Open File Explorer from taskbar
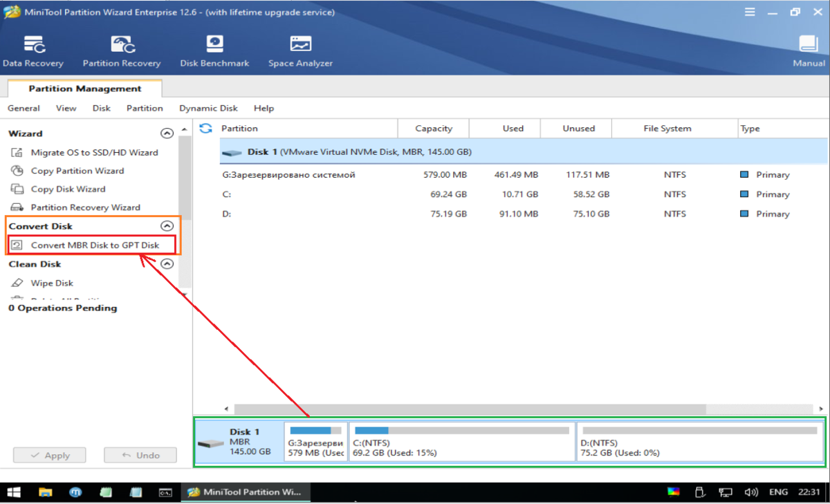This screenshot has height=504, width=830. pos(46,492)
